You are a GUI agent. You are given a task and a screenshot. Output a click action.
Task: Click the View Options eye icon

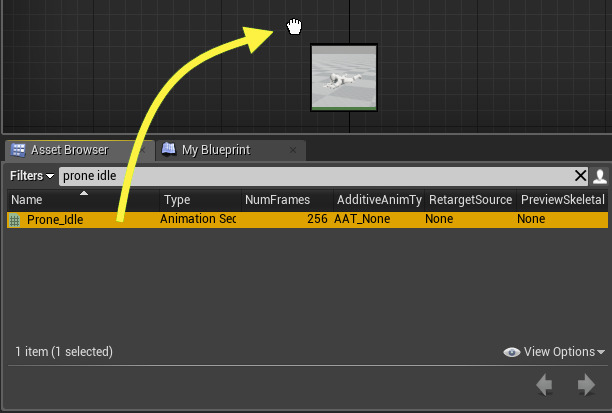pos(512,352)
